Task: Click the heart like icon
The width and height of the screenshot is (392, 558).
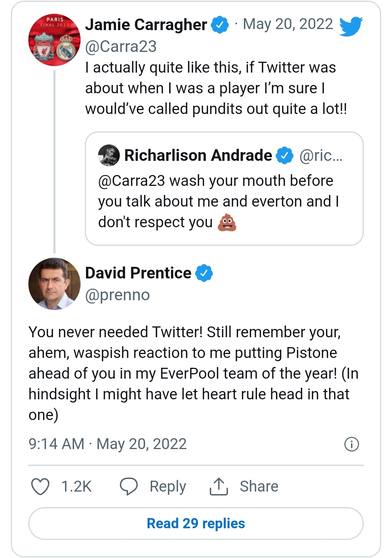Action: tap(40, 486)
